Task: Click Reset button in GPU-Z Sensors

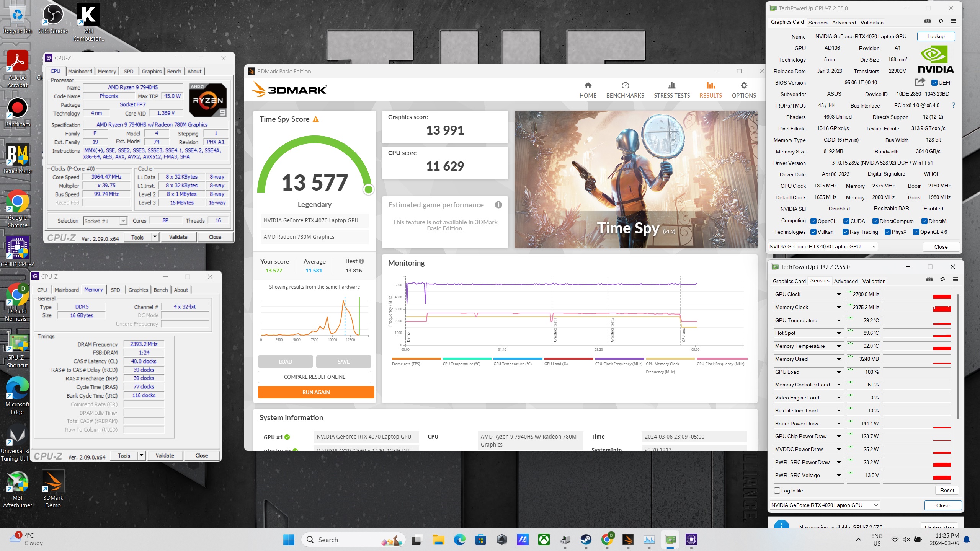Action: click(947, 490)
